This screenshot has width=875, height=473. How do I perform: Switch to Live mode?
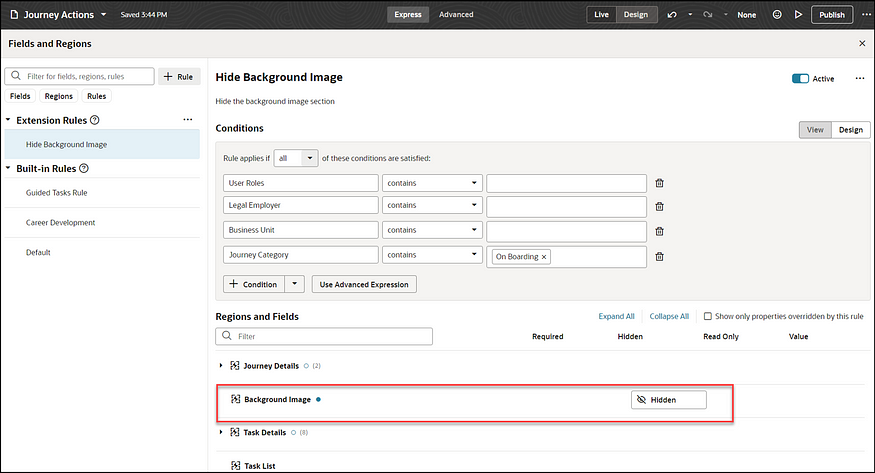coord(601,15)
